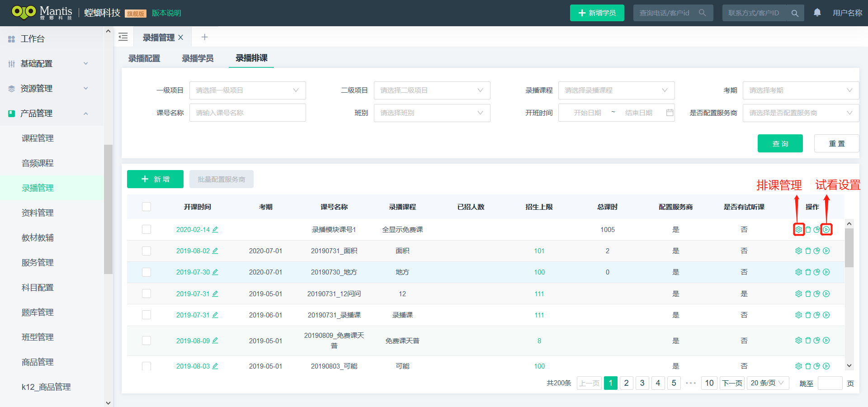868x407 pixels.
Task: Click gear icon in 20190731_录播课 row
Action: pos(799,315)
